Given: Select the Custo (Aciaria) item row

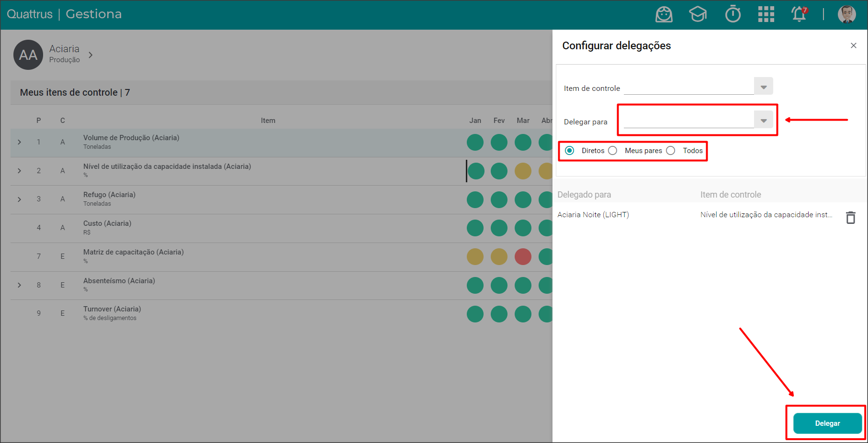Looking at the screenshot, I should (x=107, y=227).
